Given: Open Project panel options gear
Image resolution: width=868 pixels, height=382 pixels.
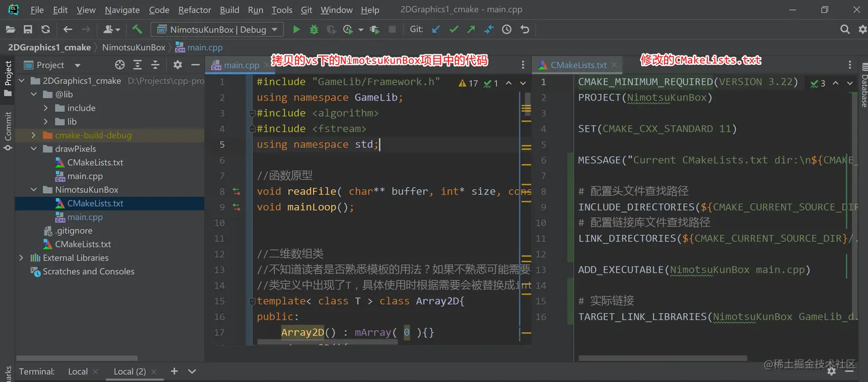Looking at the screenshot, I should (178, 65).
